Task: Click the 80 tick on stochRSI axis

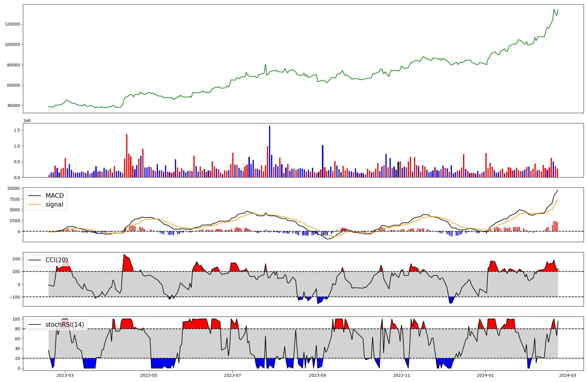Action: pos(17,329)
